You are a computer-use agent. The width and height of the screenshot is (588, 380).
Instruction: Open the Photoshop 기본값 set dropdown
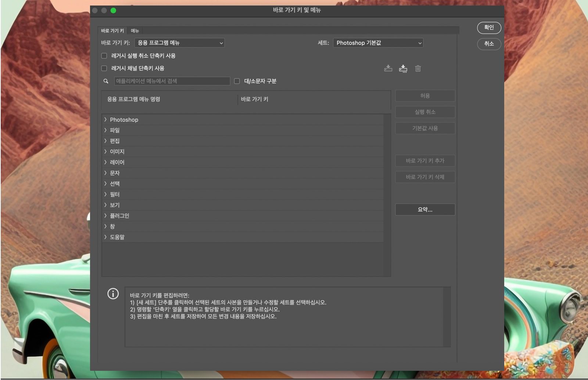point(378,43)
